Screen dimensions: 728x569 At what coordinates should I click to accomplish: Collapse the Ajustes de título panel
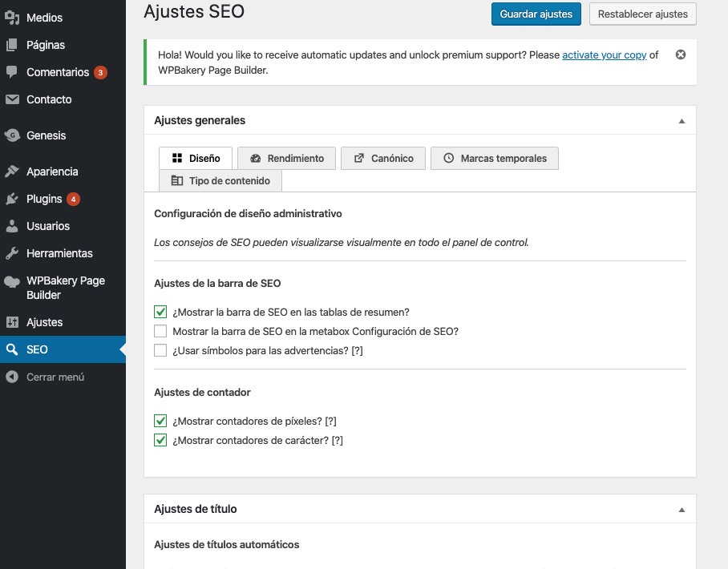[x=681, y=508]
